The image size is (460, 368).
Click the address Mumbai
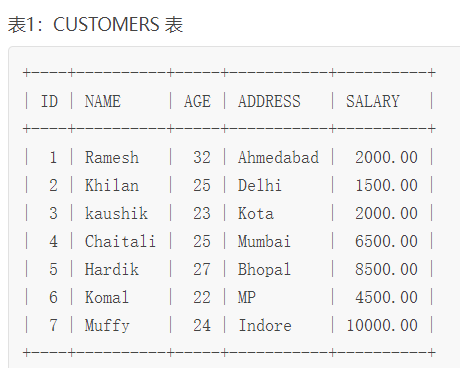coord(264,241)
